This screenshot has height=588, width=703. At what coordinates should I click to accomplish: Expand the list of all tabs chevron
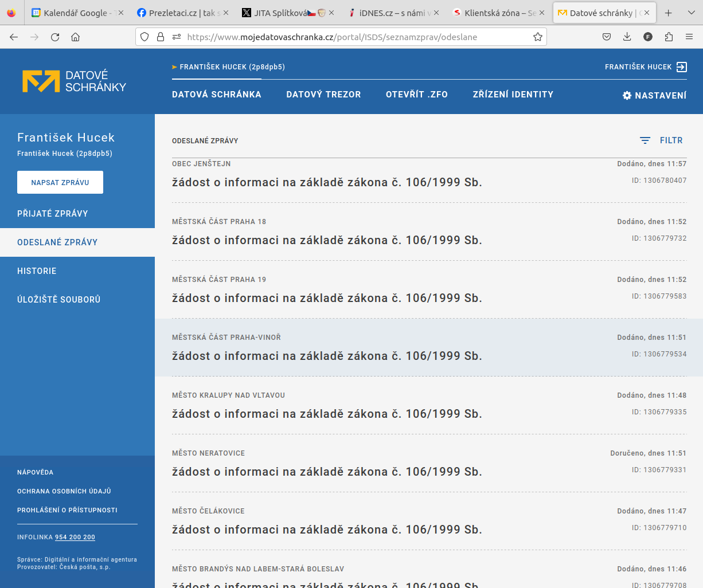coord(691,13)
